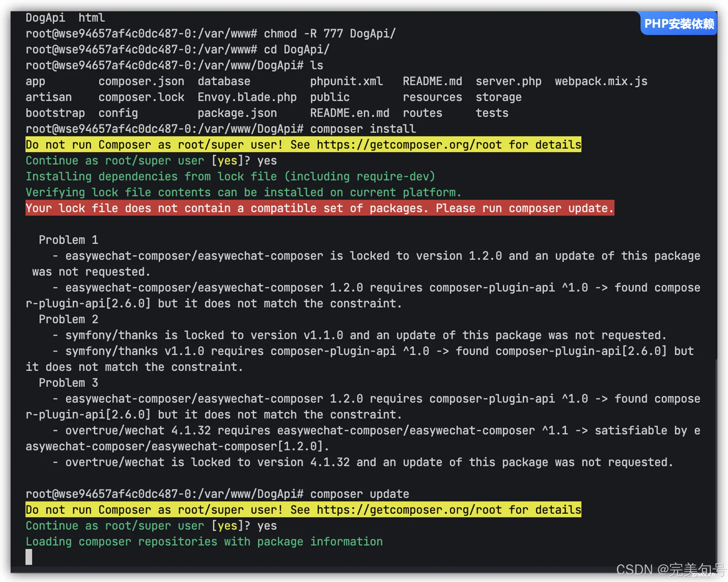The image size is (728, 582).
Task: Click the 'storage' directory name
Action: point(499,97)
